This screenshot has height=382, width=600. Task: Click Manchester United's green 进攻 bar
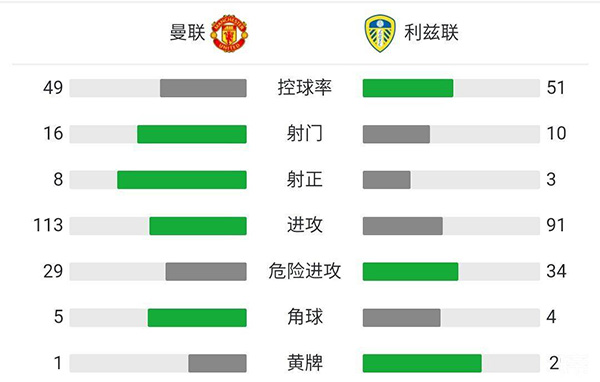(x=198, y=226)
